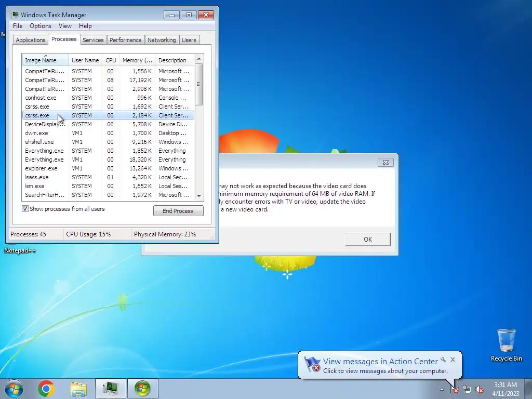Image resolution: width=532 pixels, height=399 pixels.
Task: Select the Task Manager taskbar button
Action: click(x=111, y=389)
